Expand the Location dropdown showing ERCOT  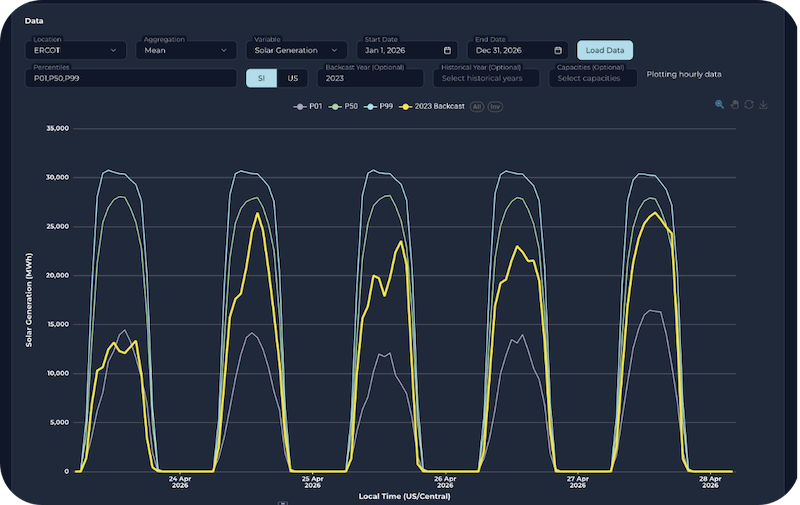(x=76, y=50)
